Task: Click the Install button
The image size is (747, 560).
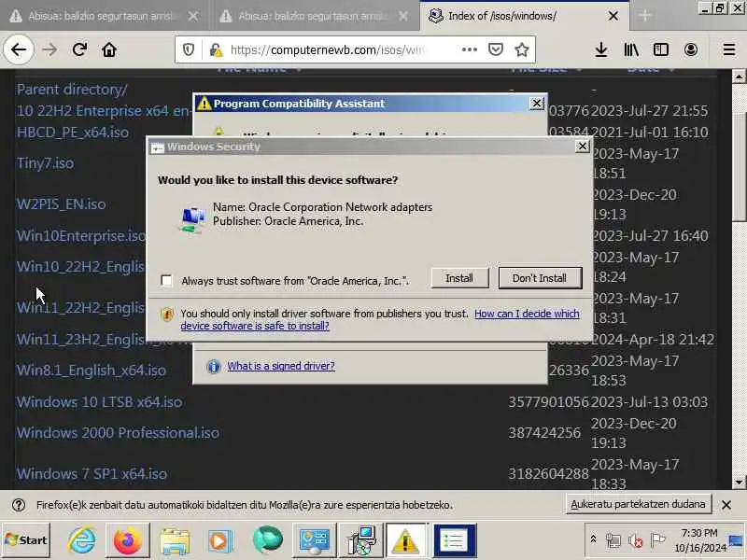Action: click(459, 278)
